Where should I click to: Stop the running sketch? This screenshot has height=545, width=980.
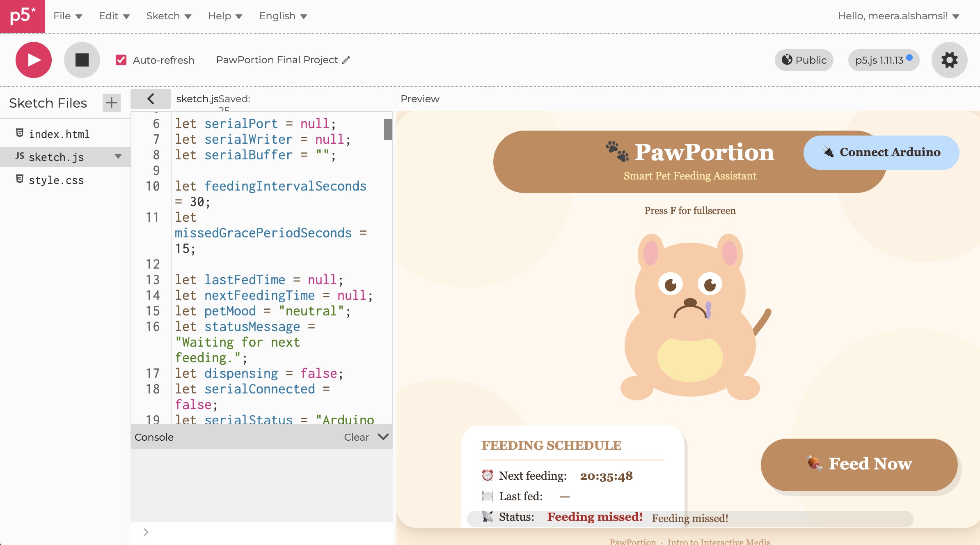(x=82, y=60)
